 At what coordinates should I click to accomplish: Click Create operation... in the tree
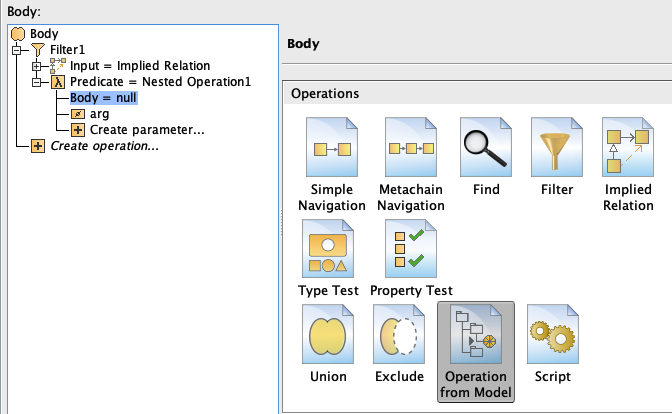(104, 146)
